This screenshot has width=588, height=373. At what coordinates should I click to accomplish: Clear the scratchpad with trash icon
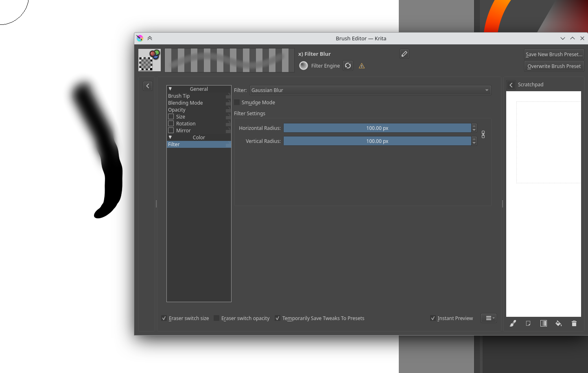click(x=574, y=323)
